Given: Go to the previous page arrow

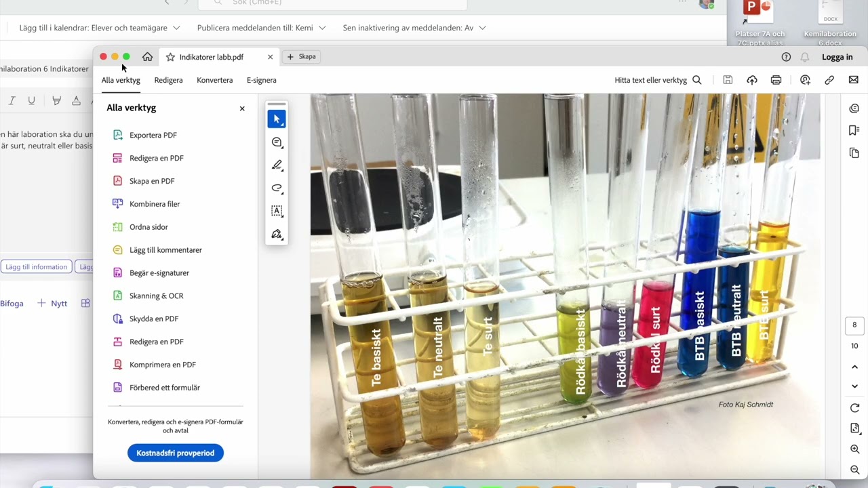Looking at the screenshot, I should (854, 367).
